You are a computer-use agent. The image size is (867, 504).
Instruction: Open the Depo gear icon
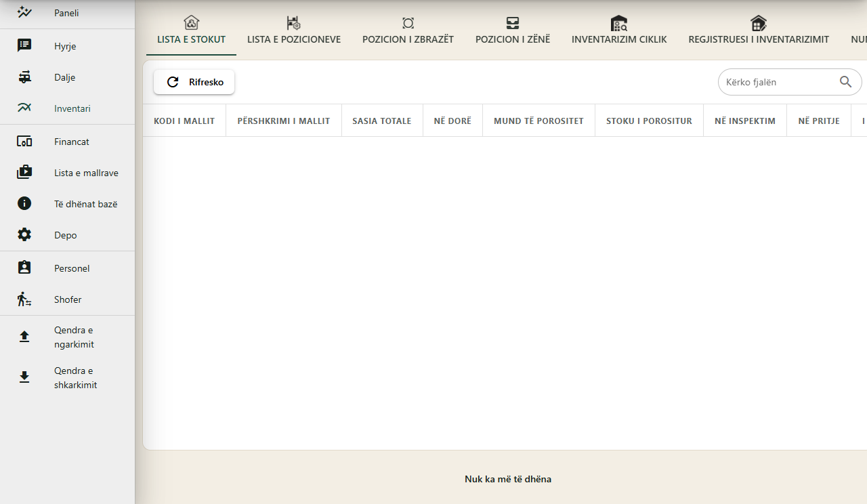click(24, 235)
